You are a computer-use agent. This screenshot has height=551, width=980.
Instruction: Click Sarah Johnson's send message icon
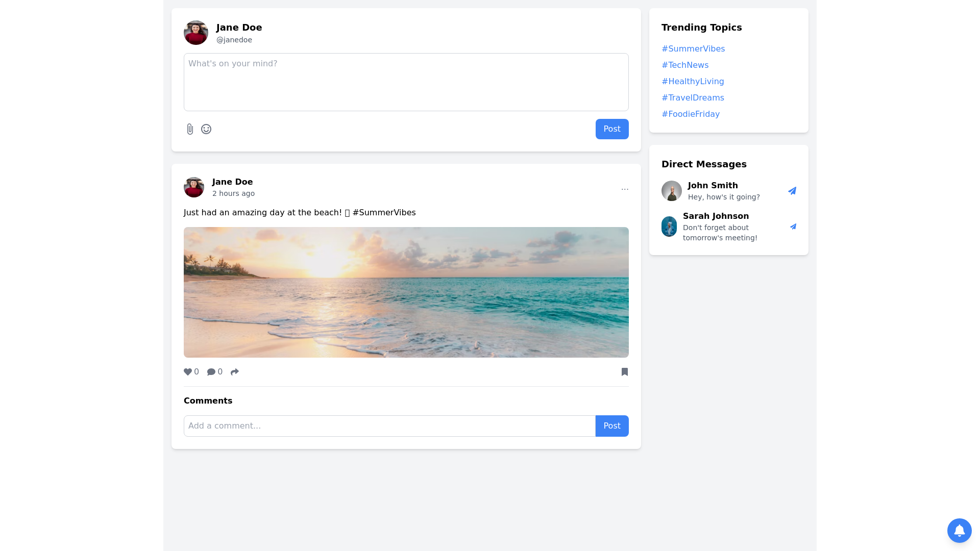point(793,227)
